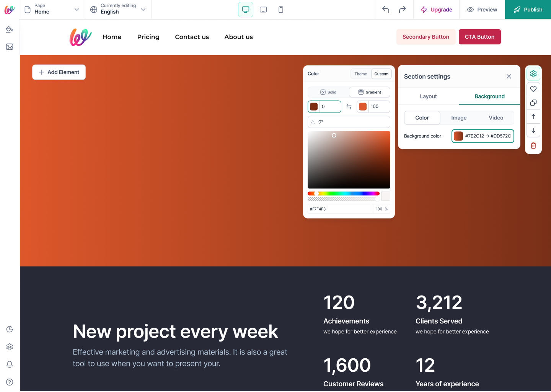Click the Secondary Button
Viewport: 551px width, 392px height.
tap(426, 37)
